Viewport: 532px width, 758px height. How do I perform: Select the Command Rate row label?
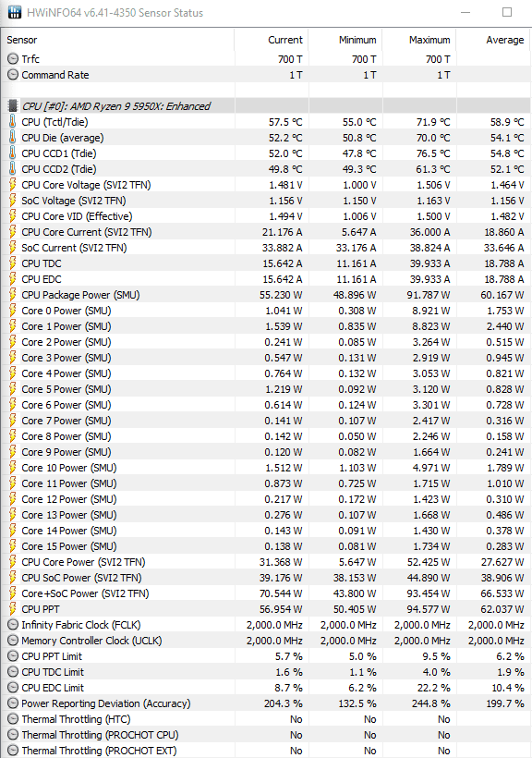55,75
